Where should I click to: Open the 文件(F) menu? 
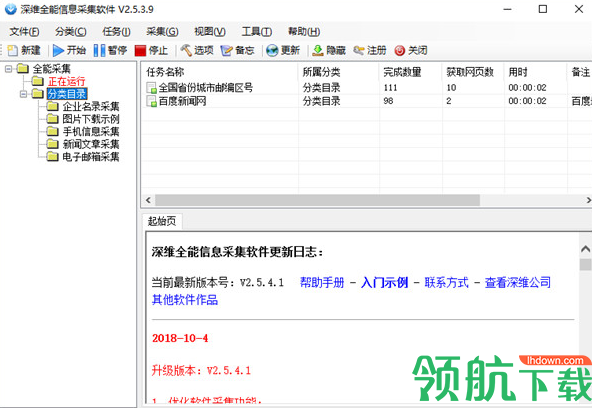click(x=24, y=32)
